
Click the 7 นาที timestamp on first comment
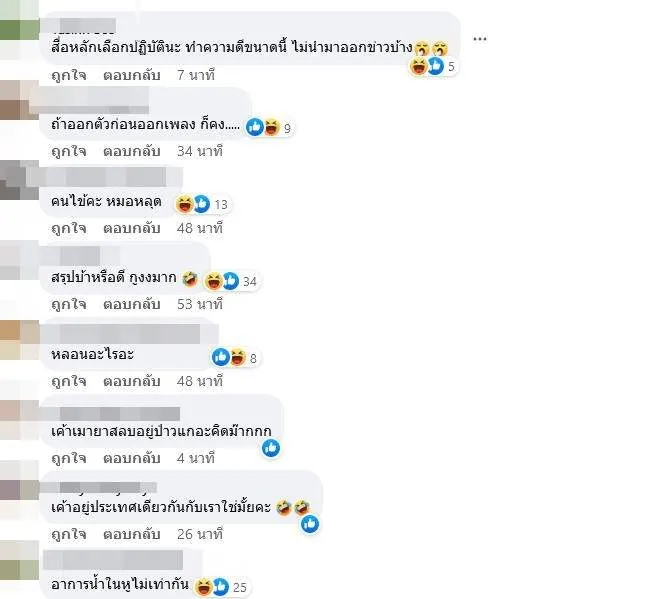pos(196,75)
